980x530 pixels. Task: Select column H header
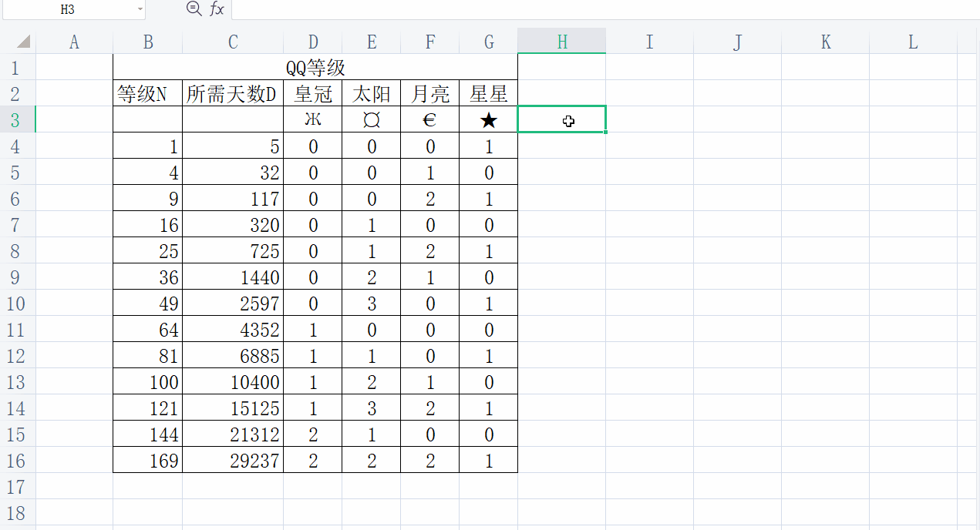coord(561,42)
